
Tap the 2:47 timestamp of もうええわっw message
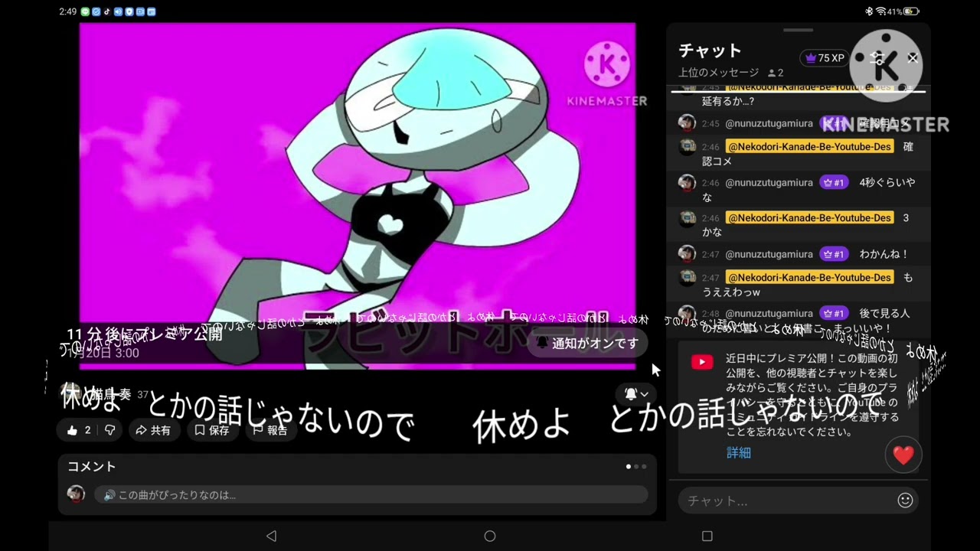click(x=710, y=277)
